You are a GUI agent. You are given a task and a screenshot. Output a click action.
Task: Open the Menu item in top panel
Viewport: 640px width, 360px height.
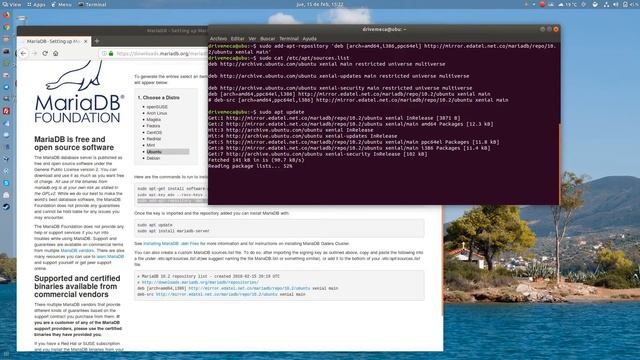pyautogui.click(x=61, y=4)
